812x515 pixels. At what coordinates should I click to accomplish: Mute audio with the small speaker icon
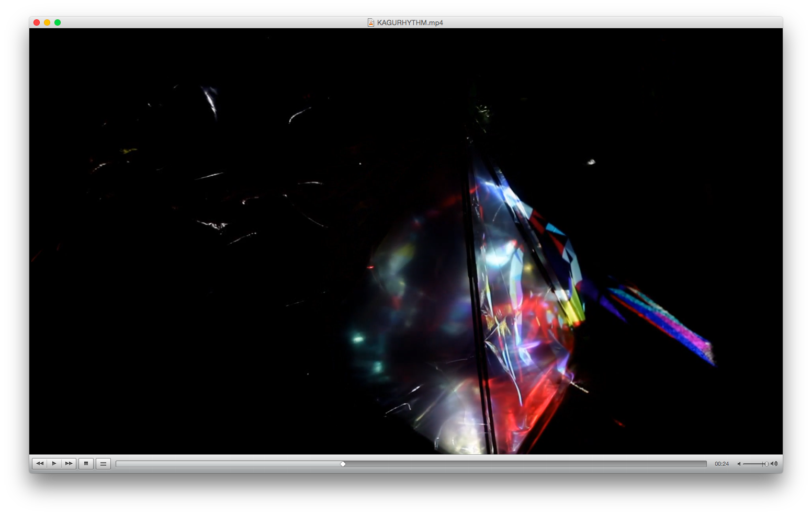click(739, 464)
